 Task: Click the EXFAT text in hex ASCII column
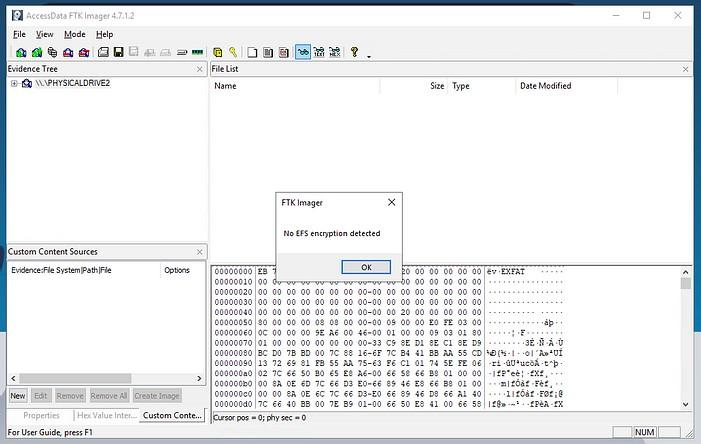point(513,271)
